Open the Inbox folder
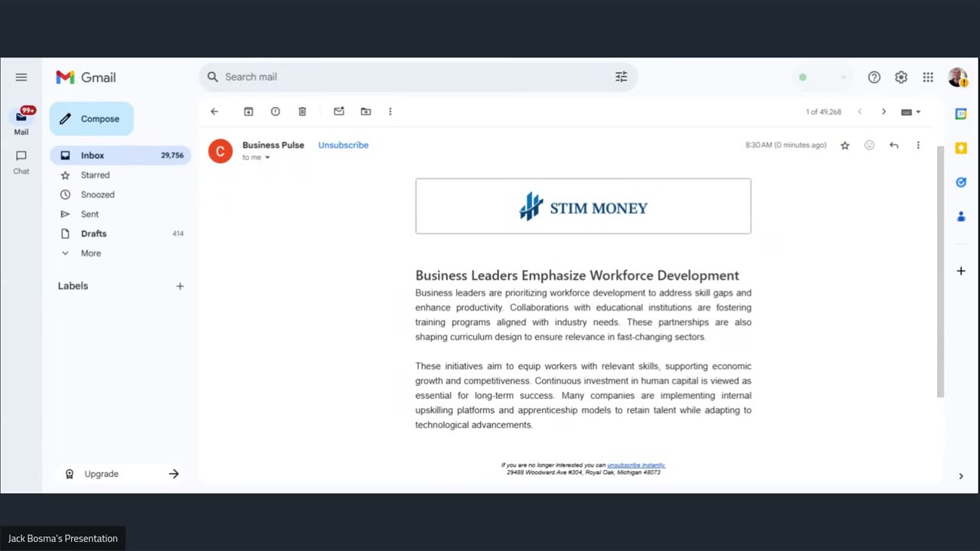980x551 pixels. [120, 155]
